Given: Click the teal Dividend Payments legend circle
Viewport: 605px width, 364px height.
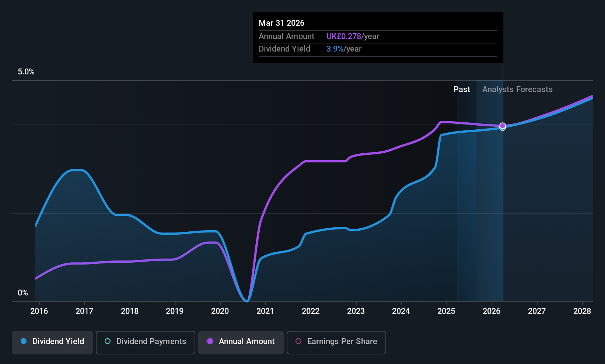Looking at the screenshot, I should click(x=108, y=341).
